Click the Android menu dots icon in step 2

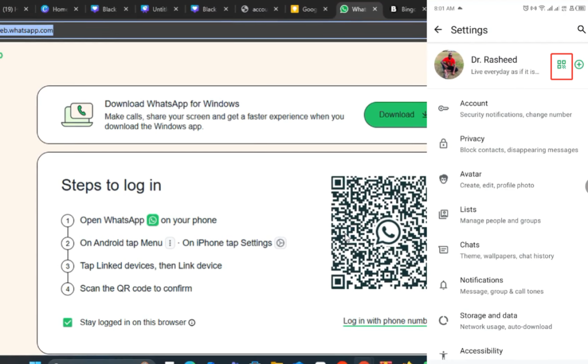[170, 243]
